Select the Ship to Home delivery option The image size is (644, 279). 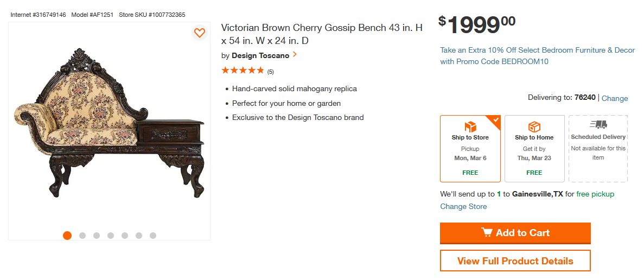tap(534, 148)
